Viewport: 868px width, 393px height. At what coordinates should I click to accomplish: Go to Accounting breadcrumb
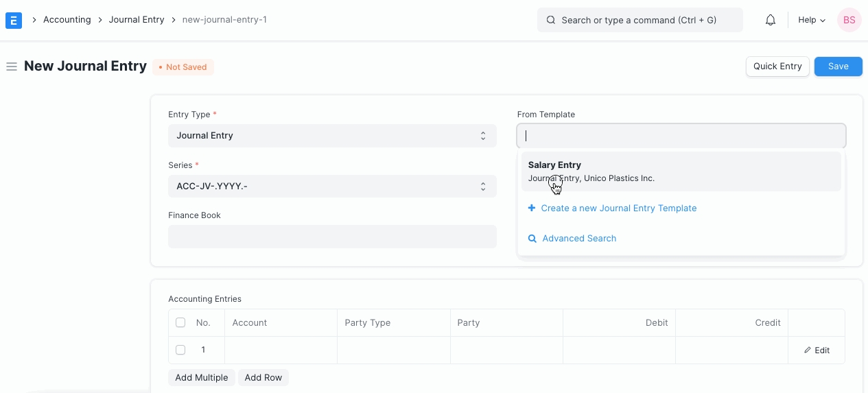tap(67, 20)
